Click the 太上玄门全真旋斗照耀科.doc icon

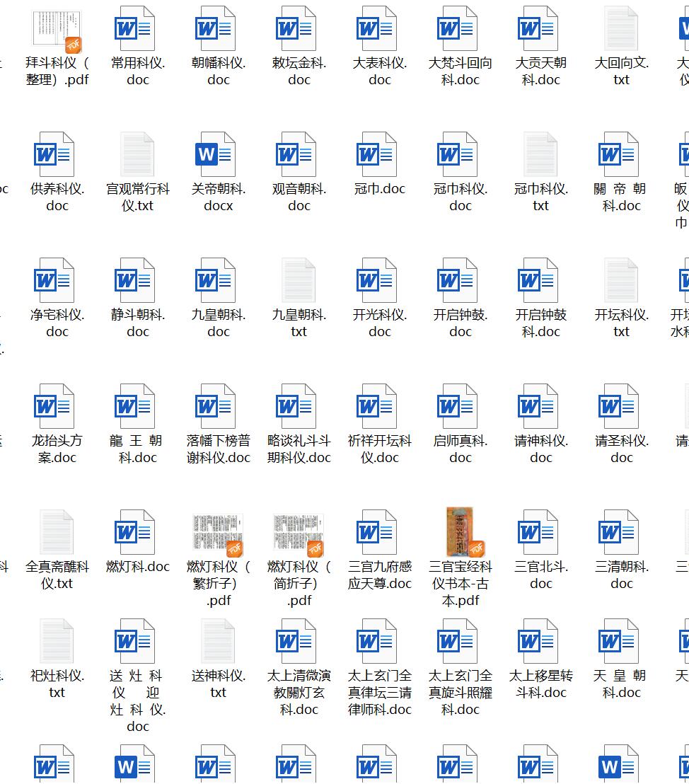tap(458, 642)
